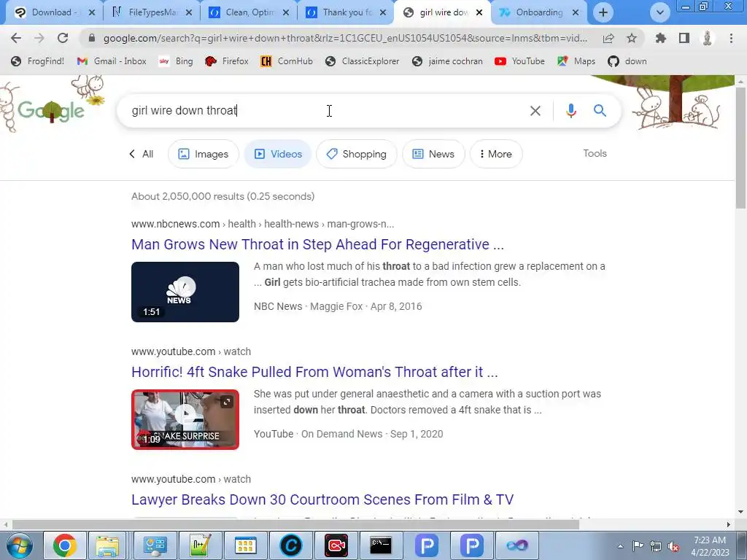Submit search with the magnifier icon
Image resolution: width=747 pixels, height=560 pixels.
coord(600,111)
